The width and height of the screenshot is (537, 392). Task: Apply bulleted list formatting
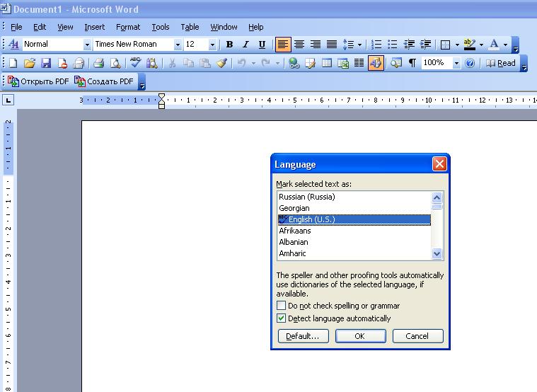[x=392, y=45]
